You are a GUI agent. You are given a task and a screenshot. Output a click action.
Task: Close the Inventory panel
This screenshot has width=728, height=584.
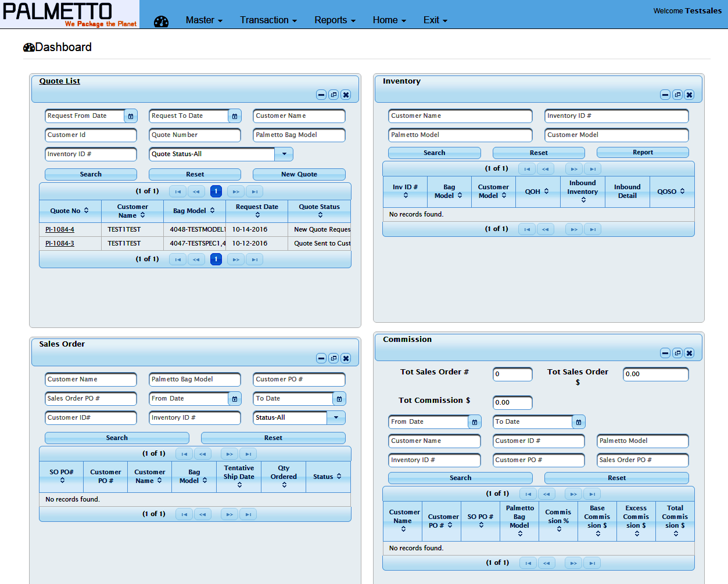(x=689, y=95)
